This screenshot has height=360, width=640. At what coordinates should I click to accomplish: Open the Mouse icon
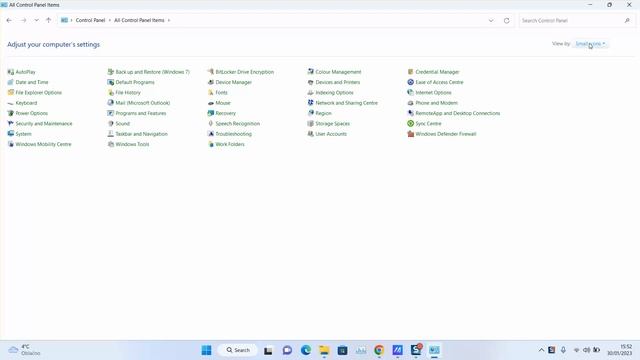[x=211, y=103]
